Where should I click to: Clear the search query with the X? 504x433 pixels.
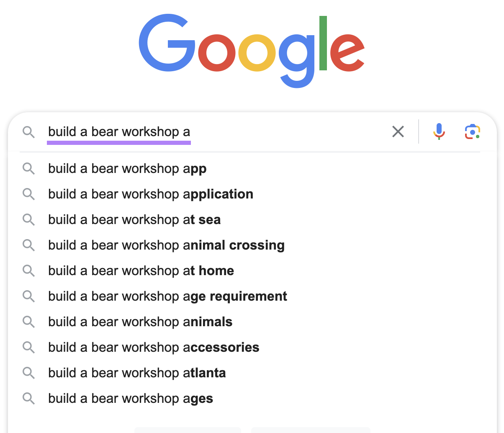398,131
